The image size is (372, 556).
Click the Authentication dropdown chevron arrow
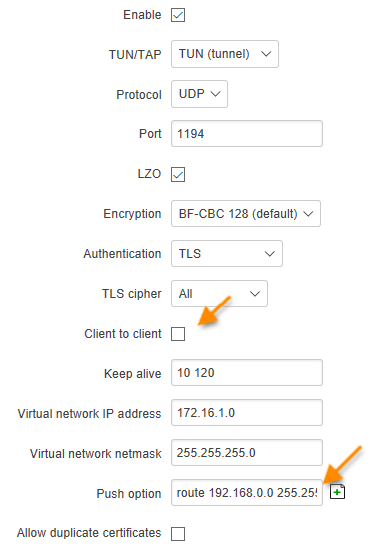click(x=270, y=254)
